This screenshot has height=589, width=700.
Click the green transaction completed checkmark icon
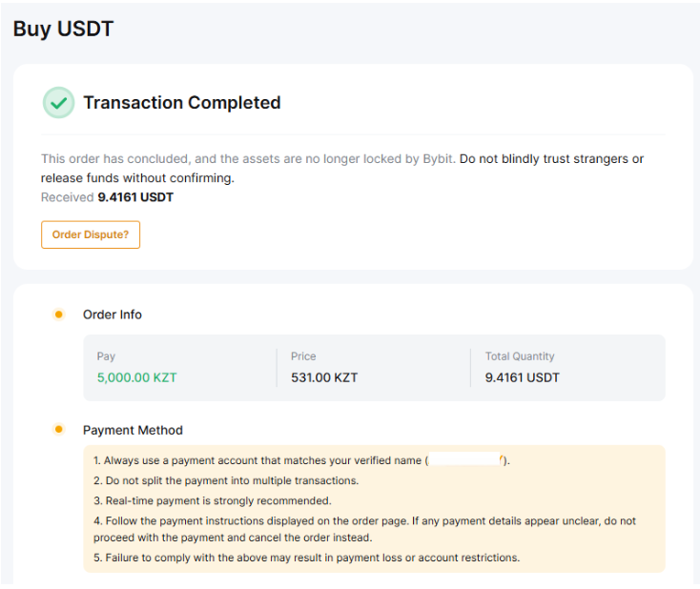58,103
